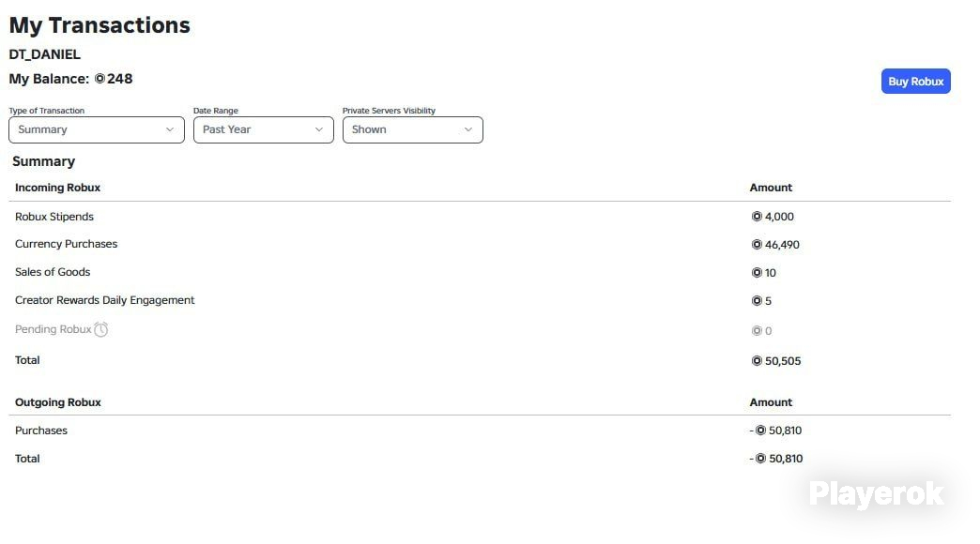The width and height of the screenshot is (980, 544).
Task: Click the Summary section heading
Action: tap(44, 161)
